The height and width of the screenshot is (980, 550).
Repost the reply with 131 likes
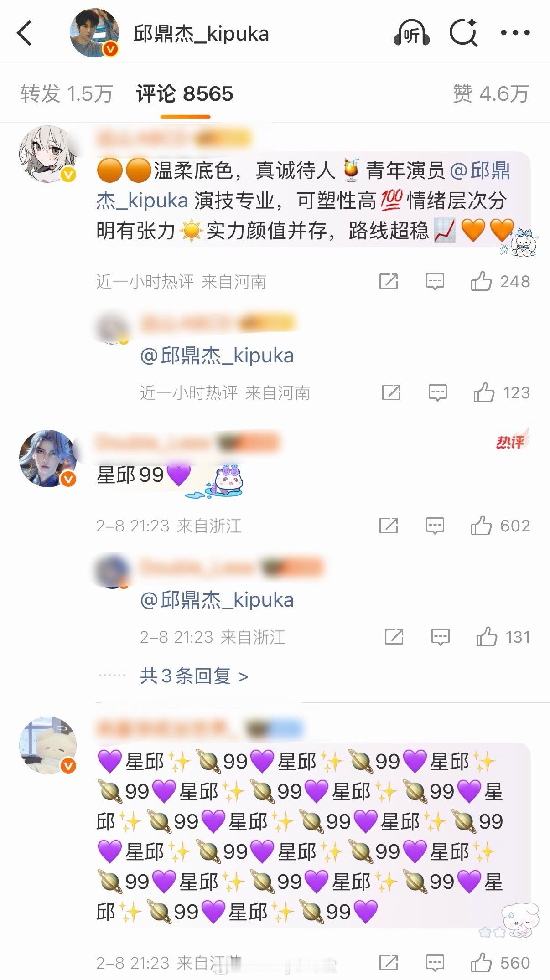pos(394,637)
